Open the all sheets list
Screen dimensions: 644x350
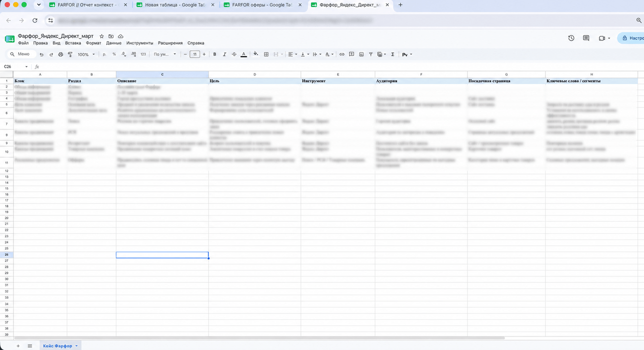coord(30,346)
